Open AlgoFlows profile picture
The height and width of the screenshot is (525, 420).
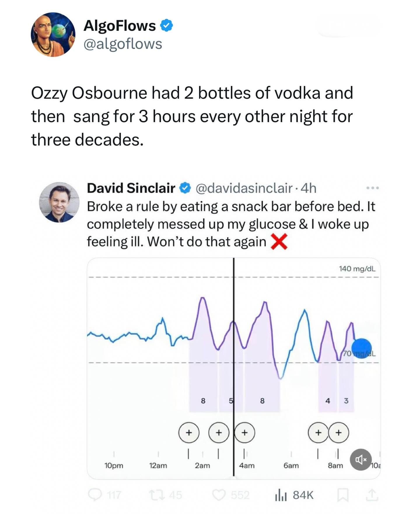click(x=53, y=34)
